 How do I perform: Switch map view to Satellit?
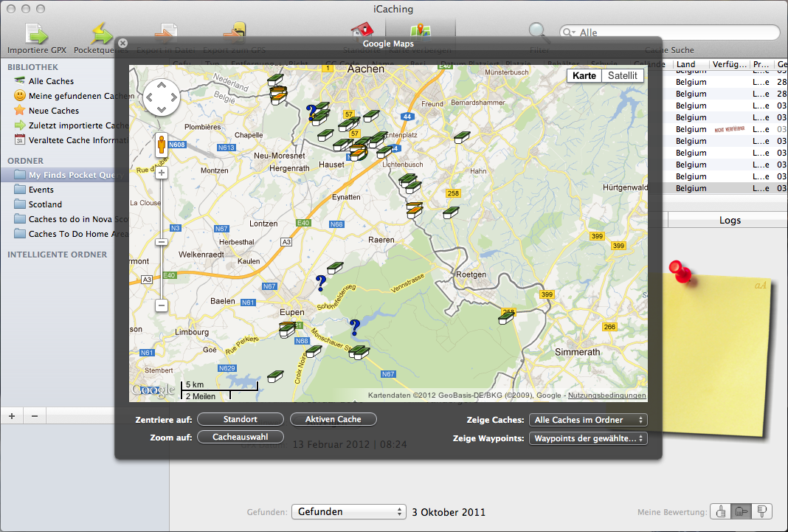[622, 76]
